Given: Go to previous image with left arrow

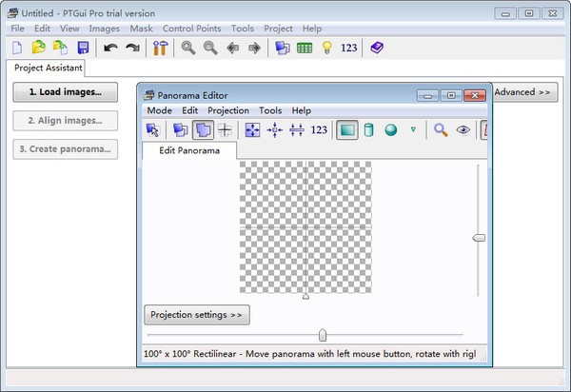Looking at the screenshot, I should 233,48.
